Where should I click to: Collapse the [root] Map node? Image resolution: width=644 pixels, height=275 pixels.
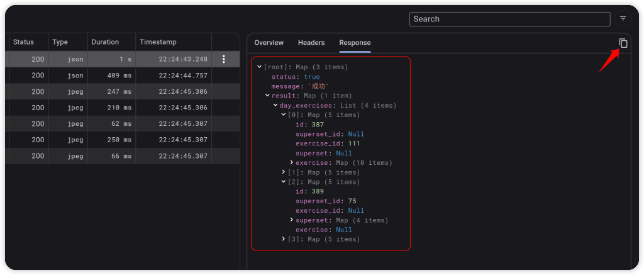[259, 67]
